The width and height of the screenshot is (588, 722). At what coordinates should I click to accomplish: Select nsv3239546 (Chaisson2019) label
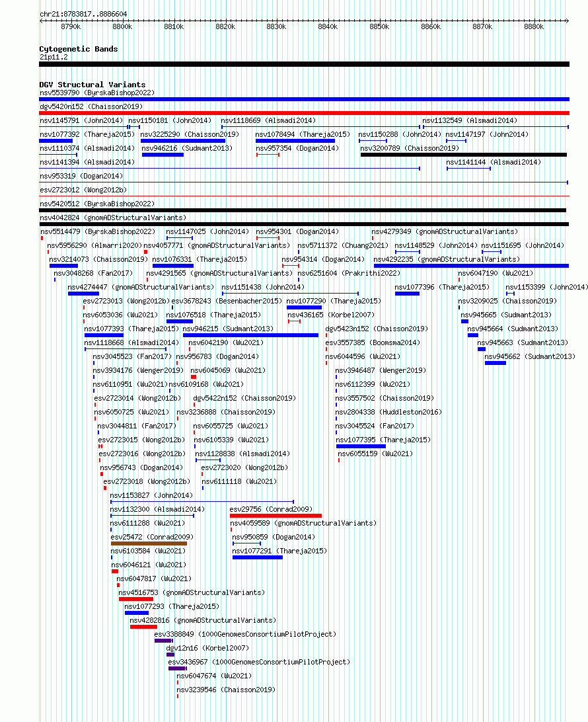pyautogui.click(x=226, y=690)
